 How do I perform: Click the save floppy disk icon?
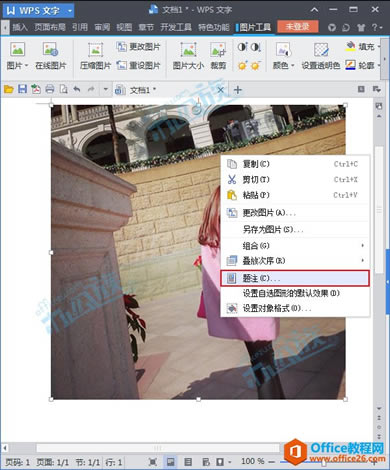(x=22, y=89)
